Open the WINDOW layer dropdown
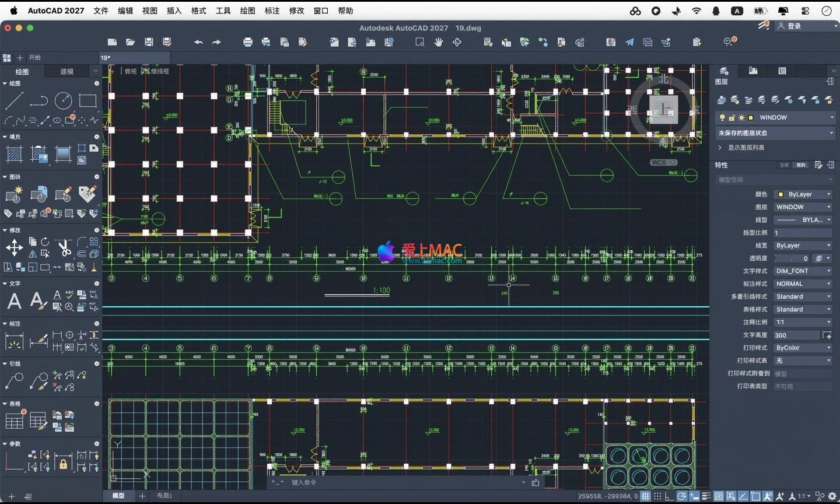Viewport: 840px width, 504px height. (x=832, y=117)
